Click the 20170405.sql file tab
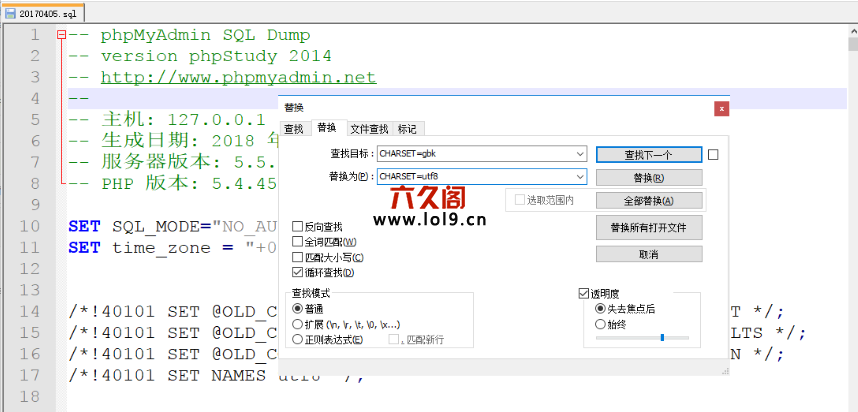Screen dimensions: 858x412 43,13
